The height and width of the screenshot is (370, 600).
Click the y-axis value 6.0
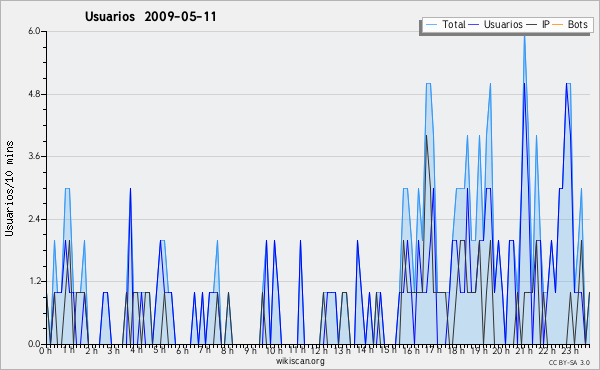pyautogui.click(x=34, y=31)
